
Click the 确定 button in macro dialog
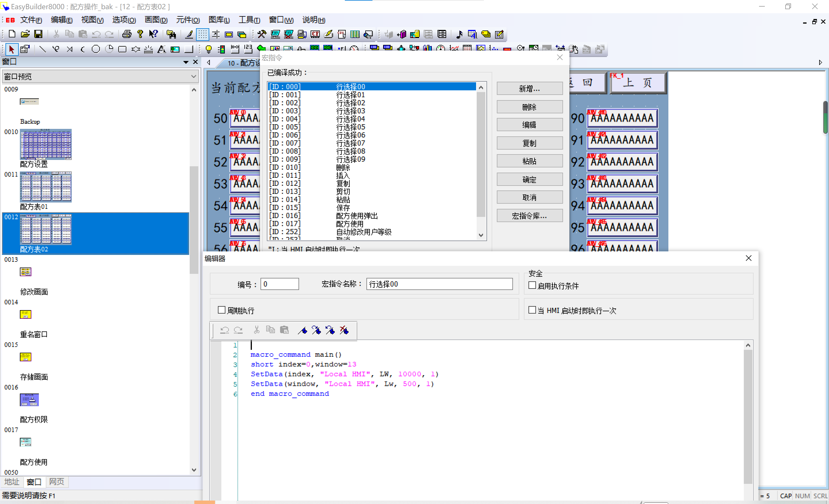530,180
